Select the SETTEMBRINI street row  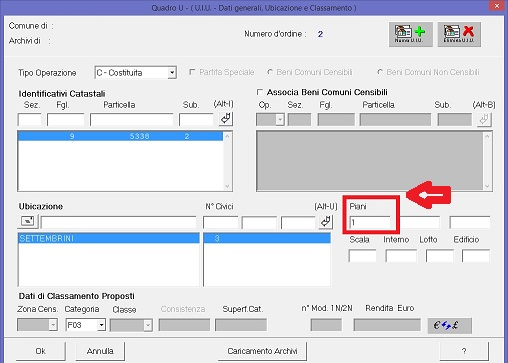[x=109, y=238]
